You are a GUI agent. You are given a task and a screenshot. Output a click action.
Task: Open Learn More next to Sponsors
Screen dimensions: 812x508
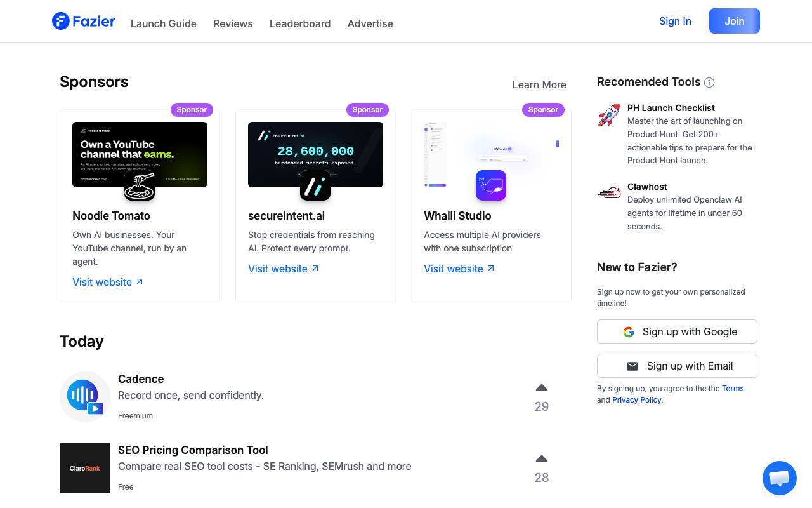539,84
